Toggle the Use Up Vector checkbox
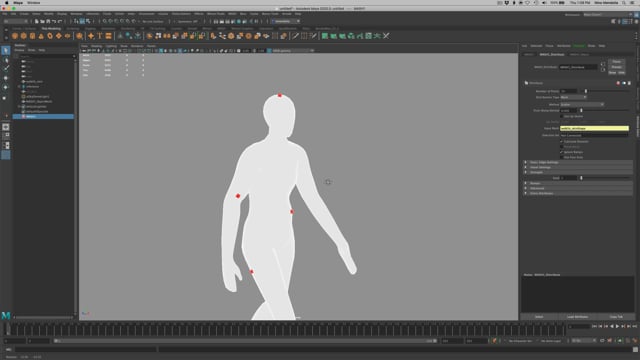This screenshot has width=640, height=360. (562, 116)
